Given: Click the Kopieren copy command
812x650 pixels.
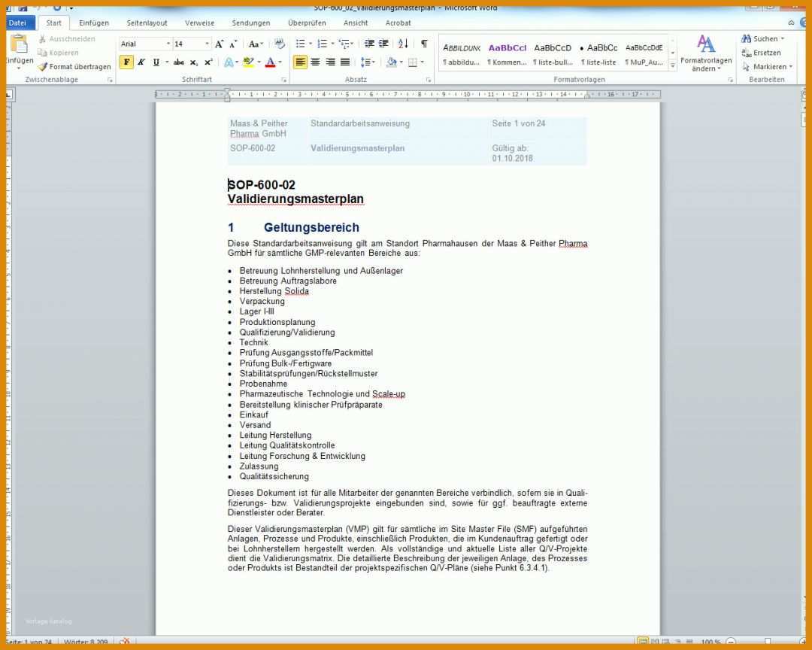Looking at the screenshot, I should tap(58, 53).
